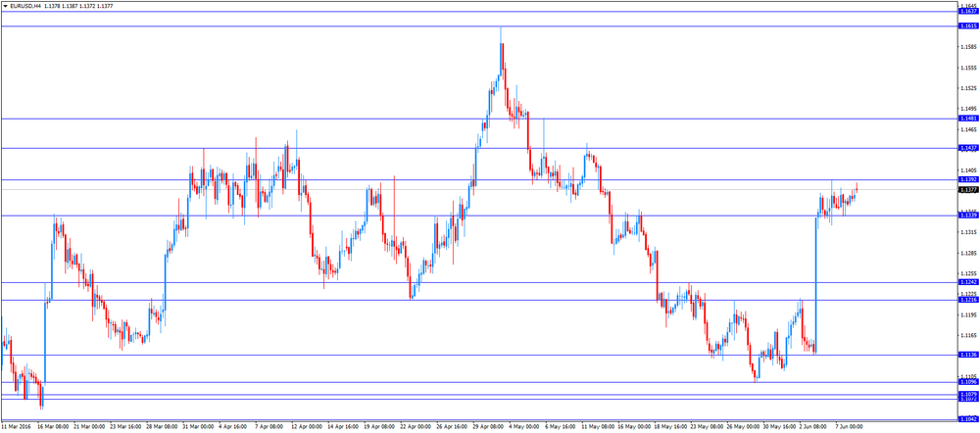Viewport: 980px width, 433px height.
Task: Select the 1.1136 price level label
Action: pyautogui.click(x=969, y=355)
